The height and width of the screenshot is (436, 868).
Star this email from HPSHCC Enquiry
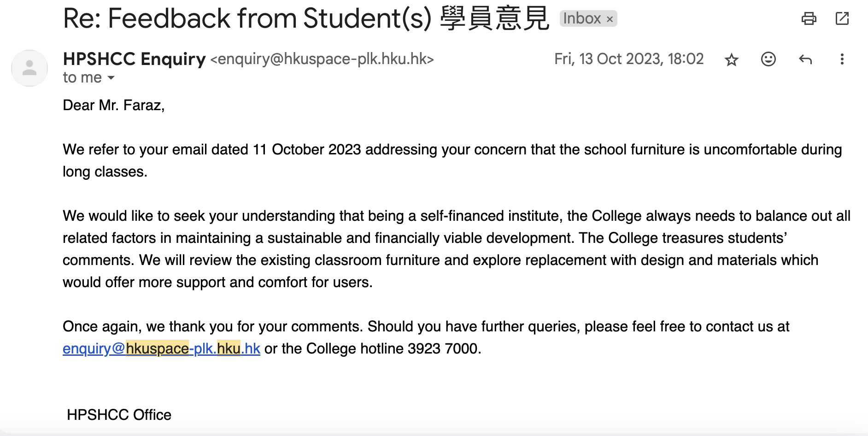pos(731,59)
